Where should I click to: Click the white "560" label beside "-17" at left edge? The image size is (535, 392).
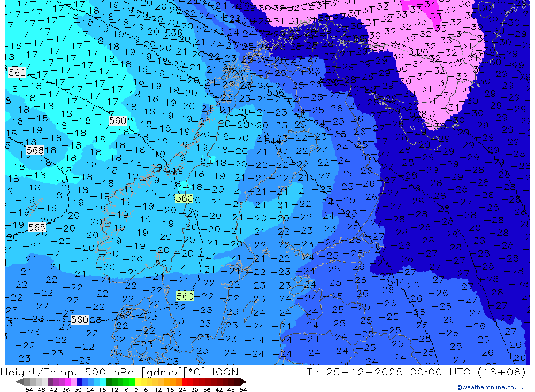point(17,72)
